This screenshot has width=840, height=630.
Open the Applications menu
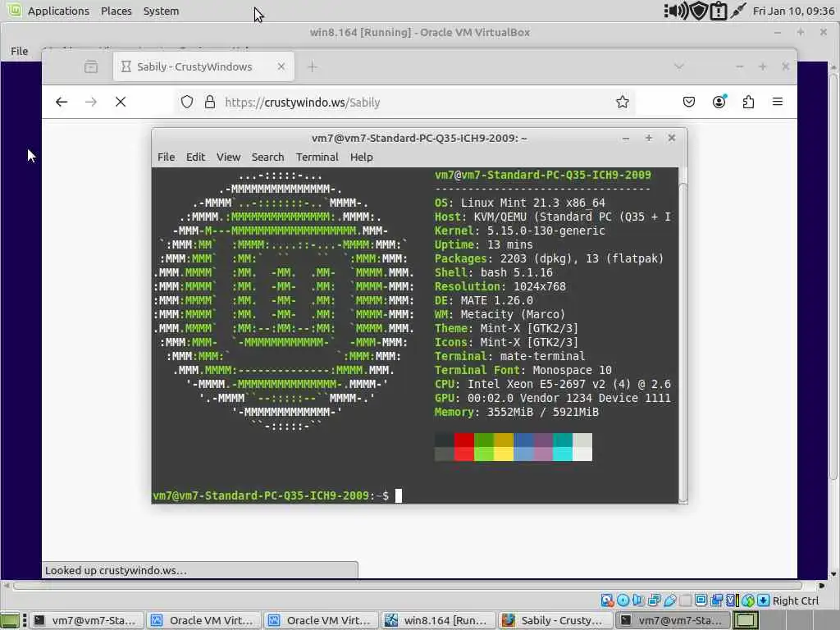(x=58, y=11)
